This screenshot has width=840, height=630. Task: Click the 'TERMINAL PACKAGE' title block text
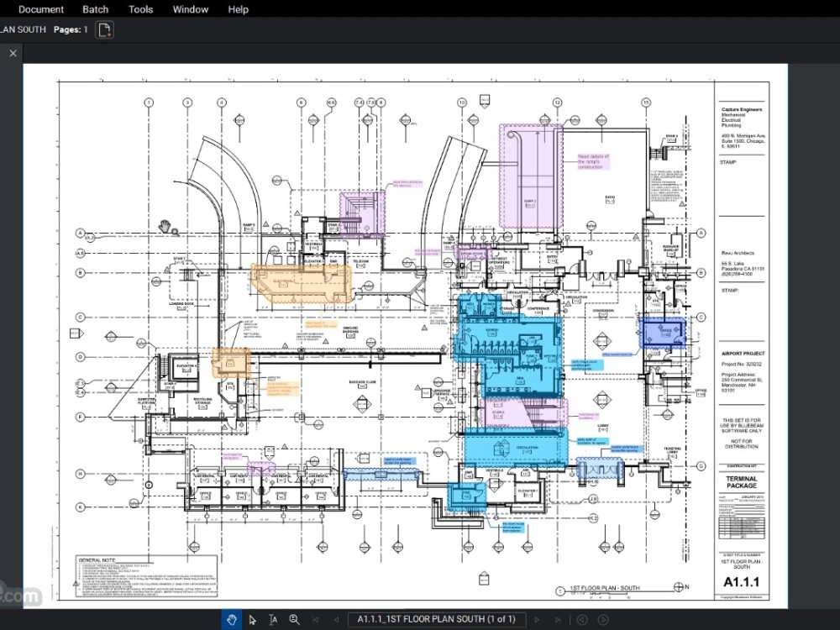(742, 482)
